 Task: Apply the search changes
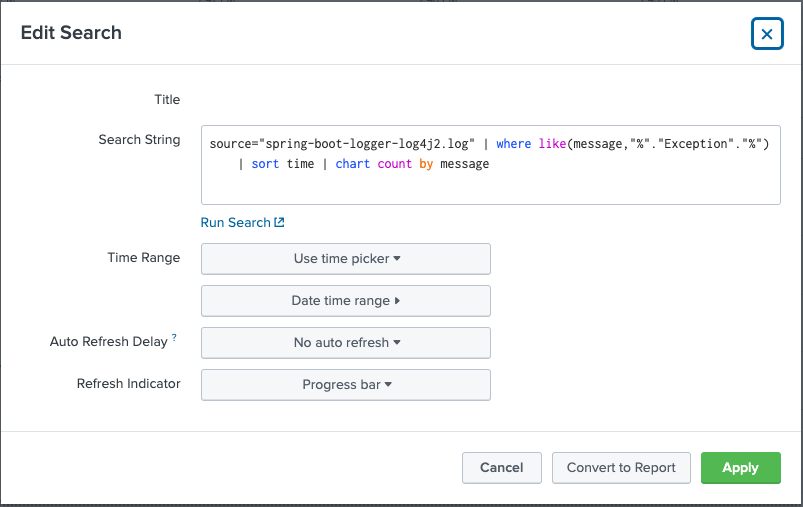click(740, 467)
